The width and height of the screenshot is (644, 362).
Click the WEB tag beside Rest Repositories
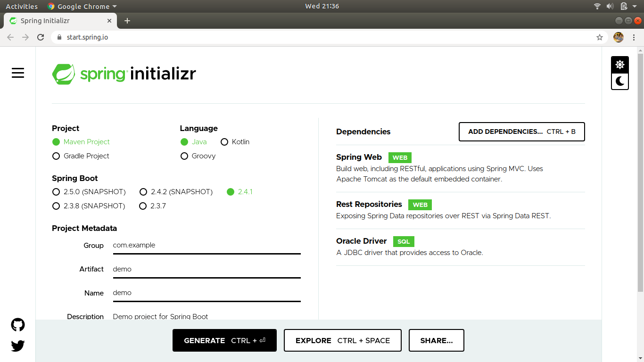tap(420, 205)
